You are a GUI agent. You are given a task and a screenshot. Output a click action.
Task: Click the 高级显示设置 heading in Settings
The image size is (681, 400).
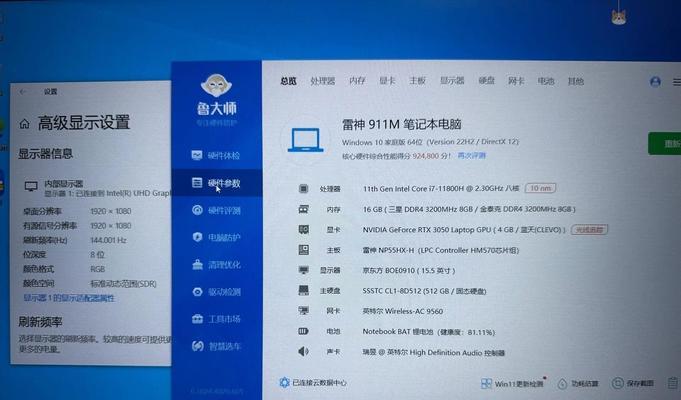point(84,122)
